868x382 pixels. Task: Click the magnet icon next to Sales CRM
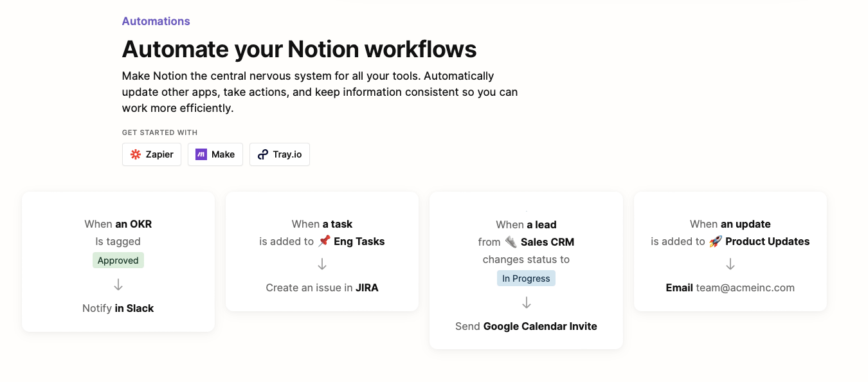(x=510, y=242)
